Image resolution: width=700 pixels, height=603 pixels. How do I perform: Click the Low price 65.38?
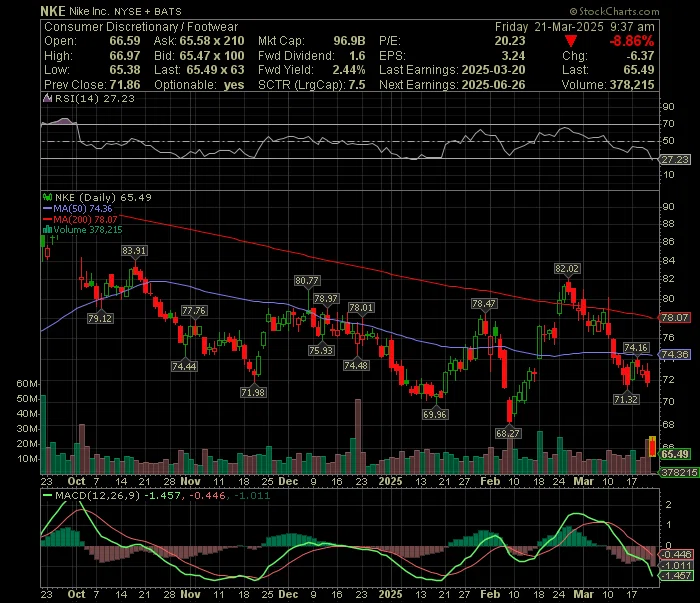point(125,70)
